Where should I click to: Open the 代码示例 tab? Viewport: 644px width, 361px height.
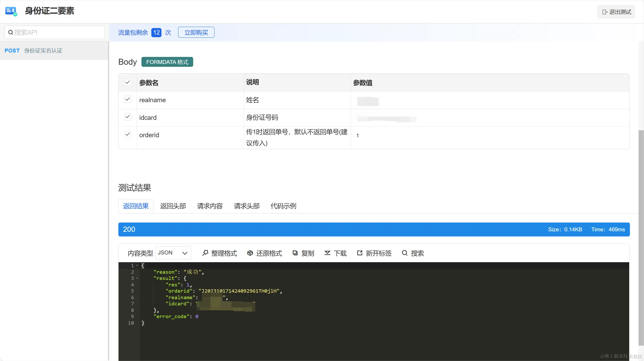click(x=283, y=206)
